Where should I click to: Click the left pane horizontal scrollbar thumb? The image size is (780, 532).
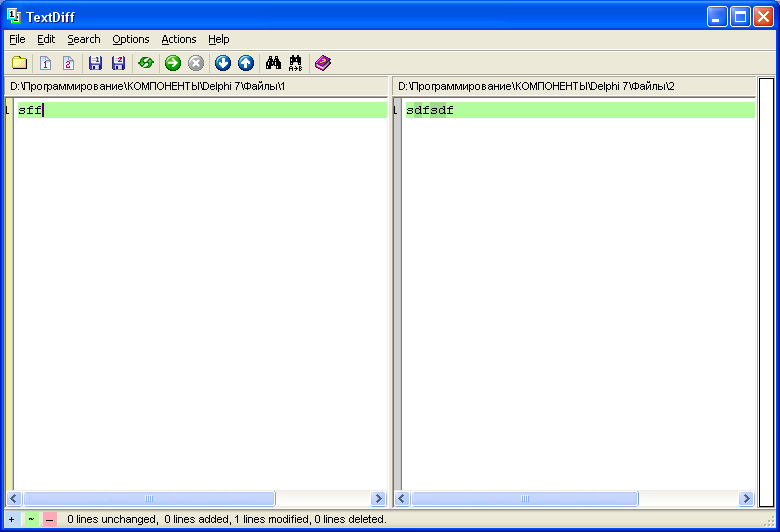149,498
